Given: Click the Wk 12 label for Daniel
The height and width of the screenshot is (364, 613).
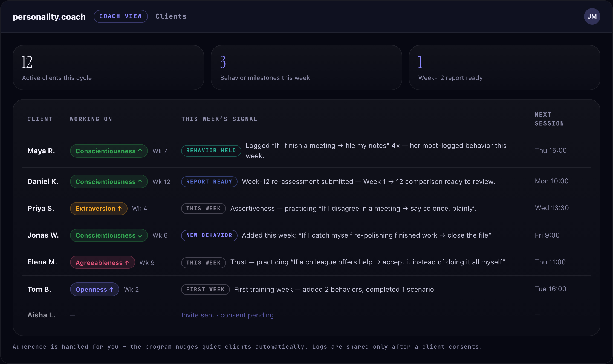Looking at the screenshot, I should pyautogui.click(x=161, y=182).
